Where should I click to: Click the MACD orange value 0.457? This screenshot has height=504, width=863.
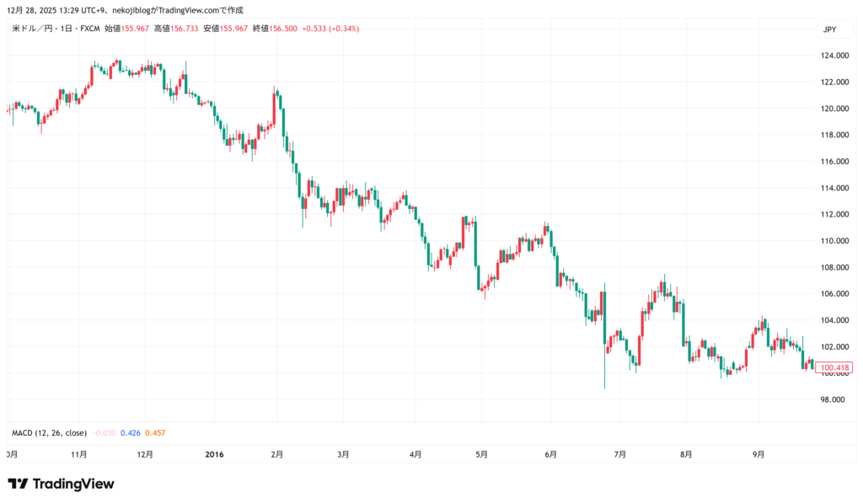pyautogui.click(x=155, y=433)
